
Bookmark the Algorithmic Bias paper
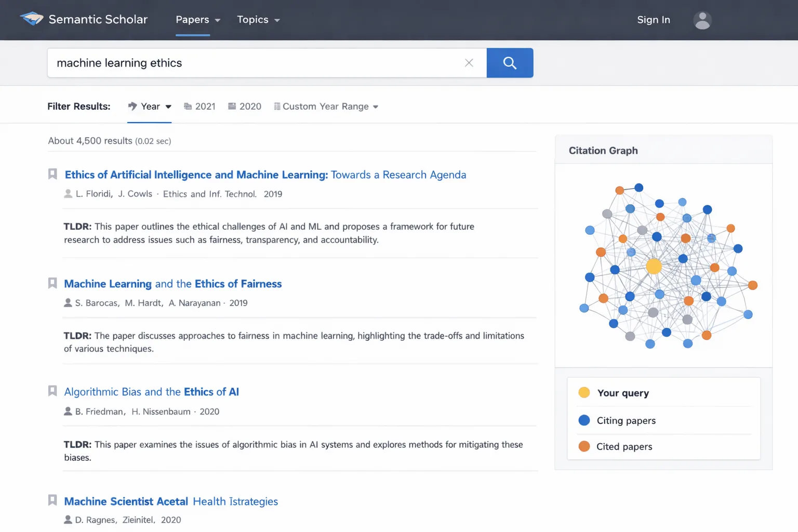[x=52, y=391]
